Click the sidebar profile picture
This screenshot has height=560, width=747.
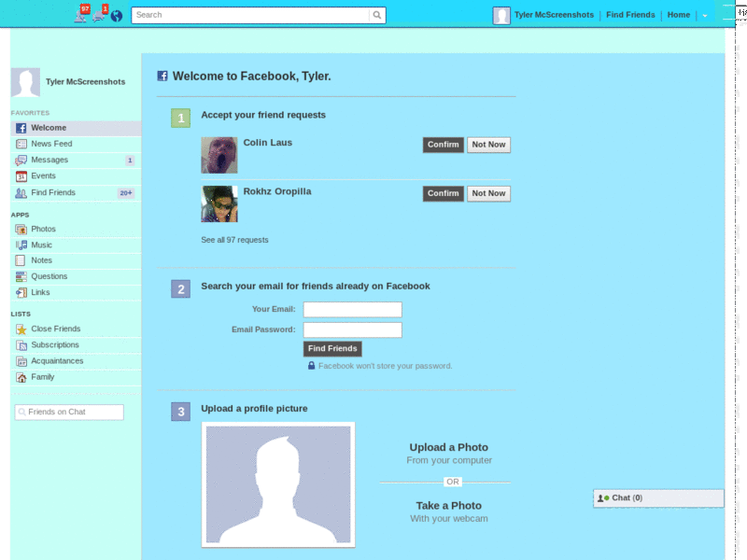click(x=25, y=82)
